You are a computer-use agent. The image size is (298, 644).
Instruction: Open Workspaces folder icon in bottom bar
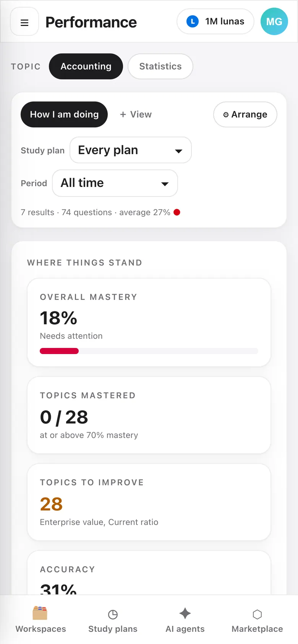40,613
